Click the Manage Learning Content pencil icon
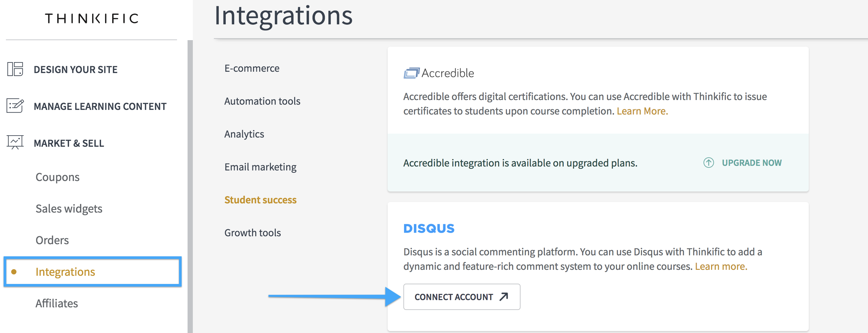Screen dimensions: 868x333 point(15,106)
